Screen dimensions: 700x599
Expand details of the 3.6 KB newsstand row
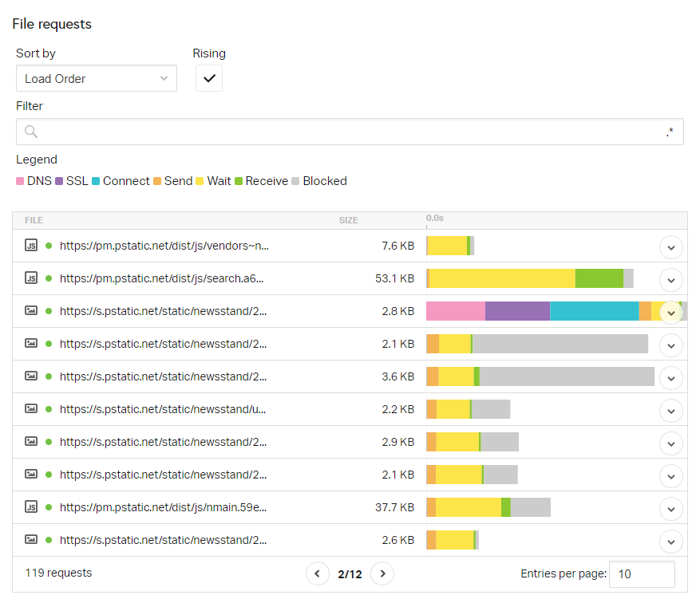coord(671,378)
